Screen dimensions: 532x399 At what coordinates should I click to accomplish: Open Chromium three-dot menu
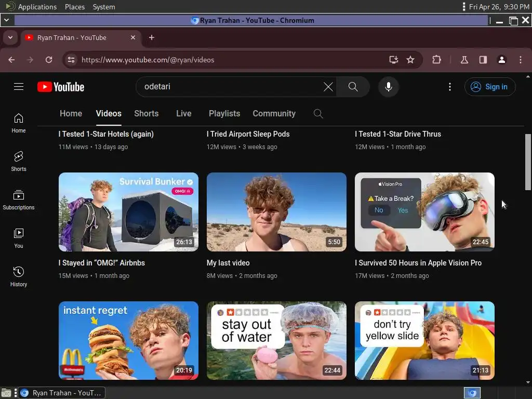tap(521, 60)
